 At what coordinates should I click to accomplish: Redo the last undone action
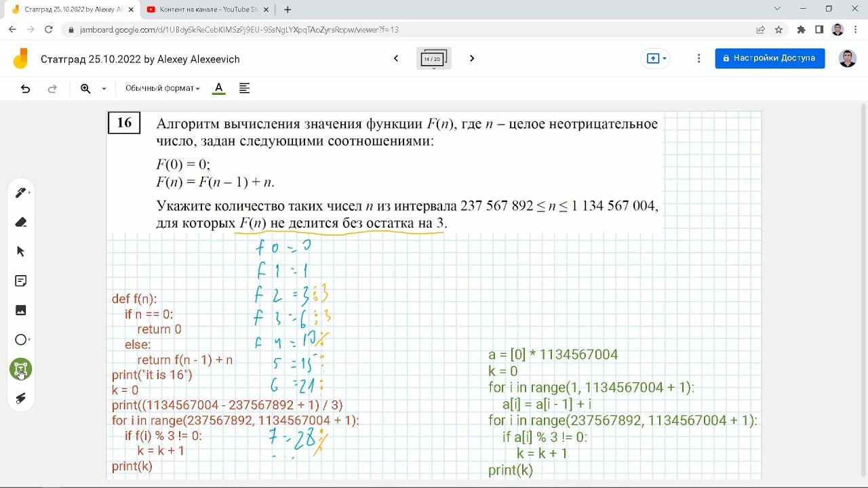coord(52,89)
